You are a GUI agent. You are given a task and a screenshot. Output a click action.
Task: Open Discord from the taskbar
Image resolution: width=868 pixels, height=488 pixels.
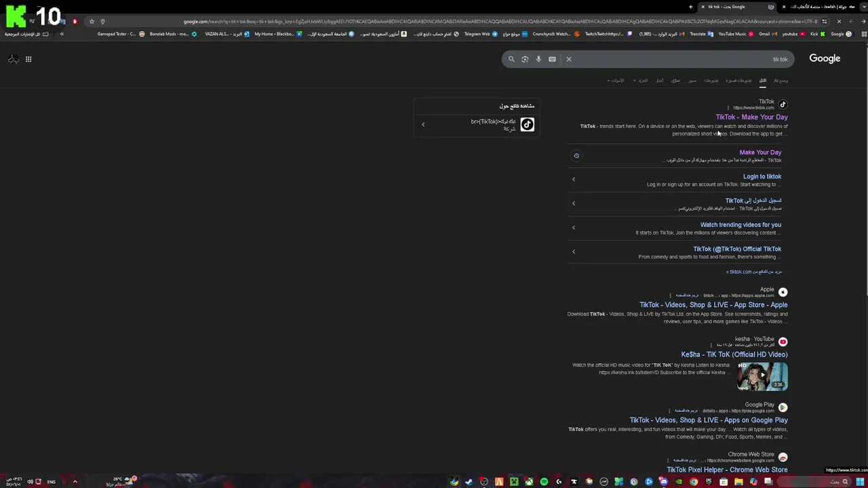click(665, 482)
